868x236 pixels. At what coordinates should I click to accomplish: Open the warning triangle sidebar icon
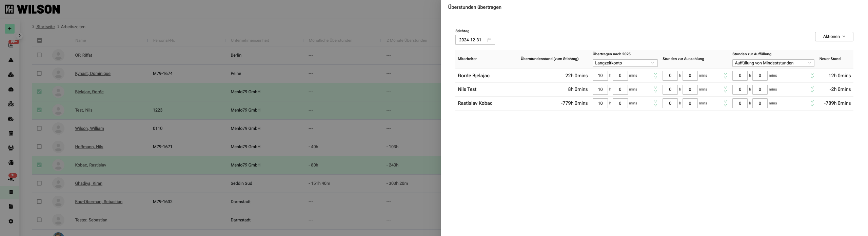point(11,60)
